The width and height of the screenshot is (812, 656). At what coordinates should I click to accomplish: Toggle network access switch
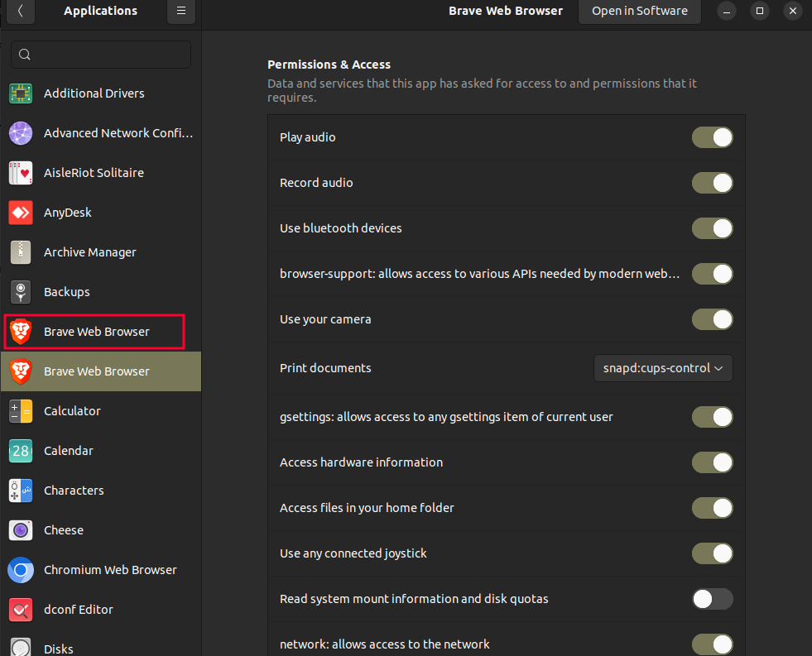tap(712, 644)
